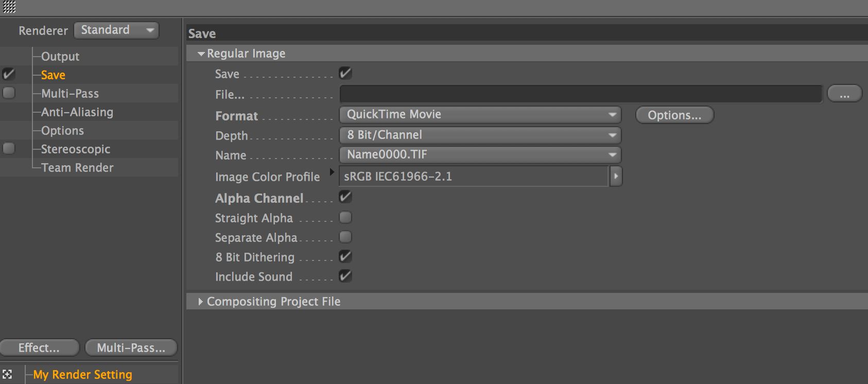This screenshot has width=868, height=384.
Task: Open the Image Color Profile arrow menu
Action: pyautogui.click(x=616, y=176)
